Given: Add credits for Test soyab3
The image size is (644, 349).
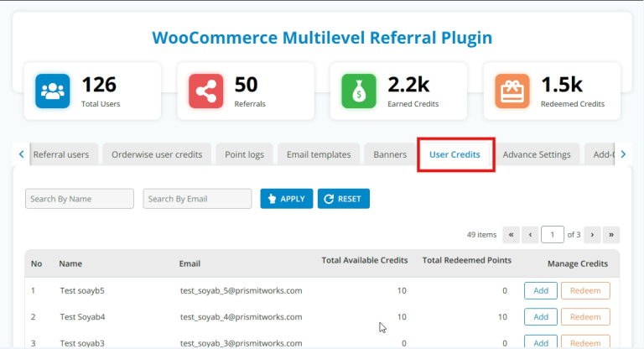Looking at the screenshot, I should pyautogui.click(x=541, y=342).
